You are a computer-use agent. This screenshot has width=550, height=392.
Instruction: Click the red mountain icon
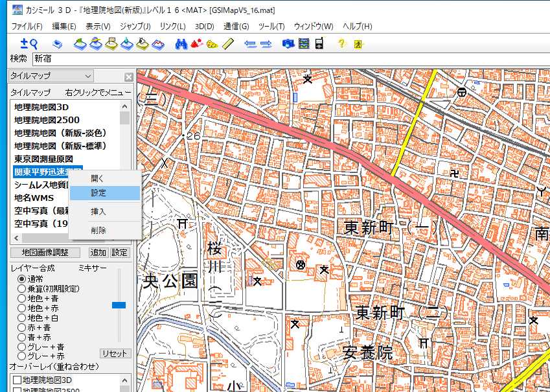coord(197,44)
